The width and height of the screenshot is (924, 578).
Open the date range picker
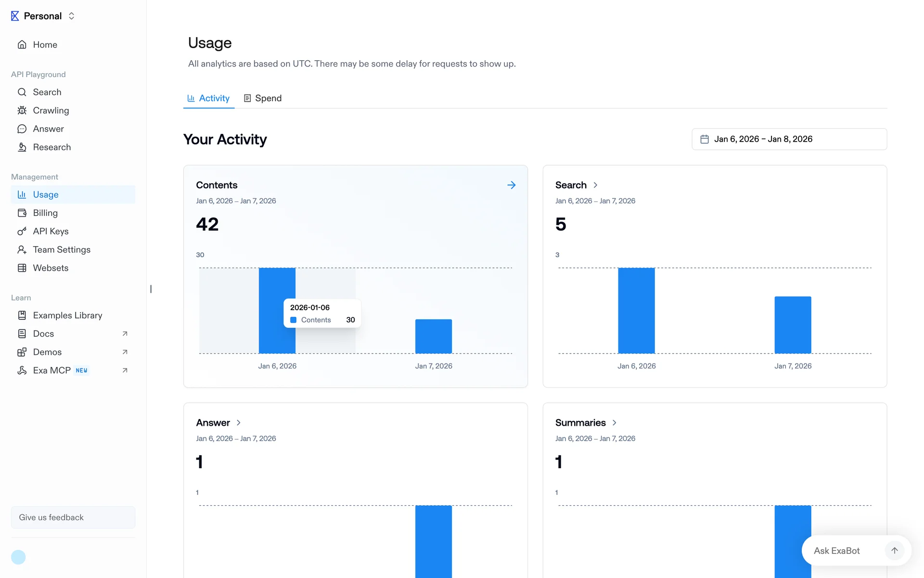[789, 139]
